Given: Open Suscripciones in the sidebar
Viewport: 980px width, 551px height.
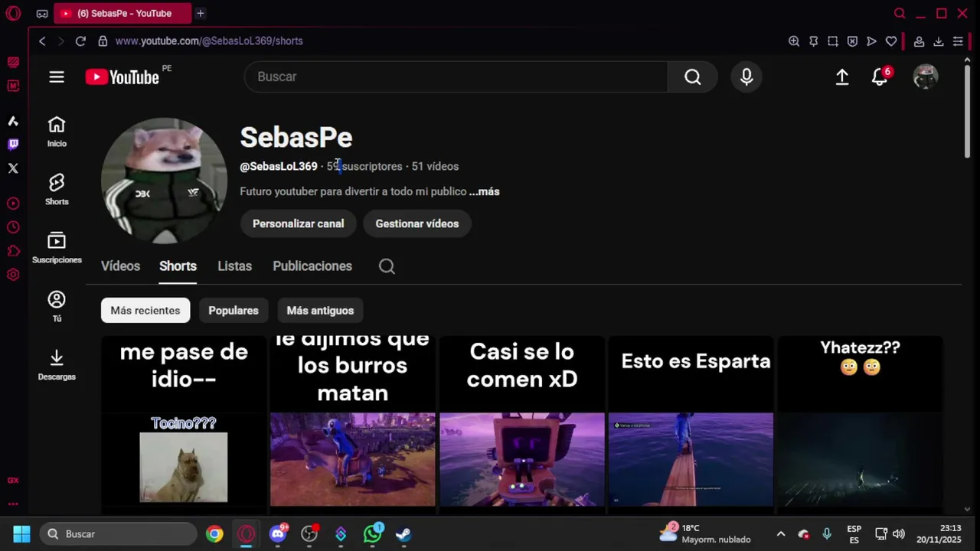Looking at the screenshot, I should (x=57, y=248).
